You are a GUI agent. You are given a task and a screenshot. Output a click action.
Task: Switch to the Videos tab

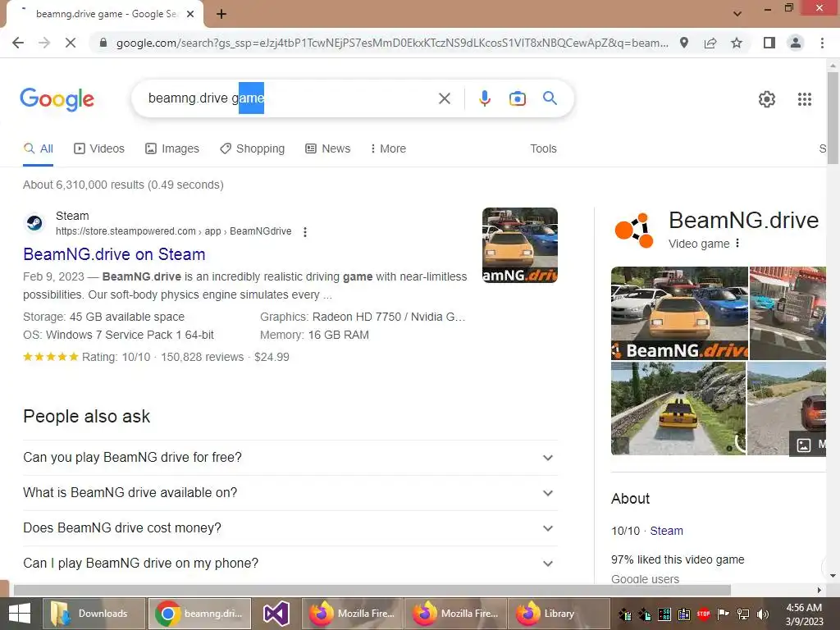pos(99,149)
